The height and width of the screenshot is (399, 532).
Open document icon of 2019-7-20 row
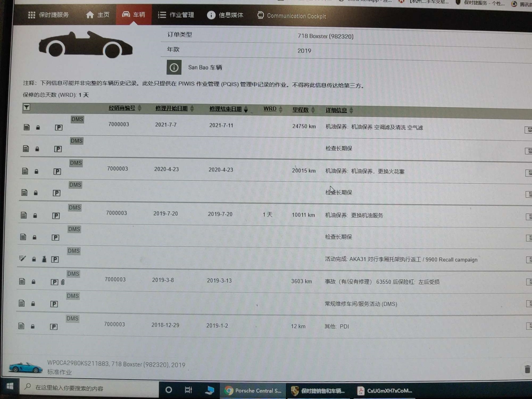pyautogui.click(x=24, y=215)
